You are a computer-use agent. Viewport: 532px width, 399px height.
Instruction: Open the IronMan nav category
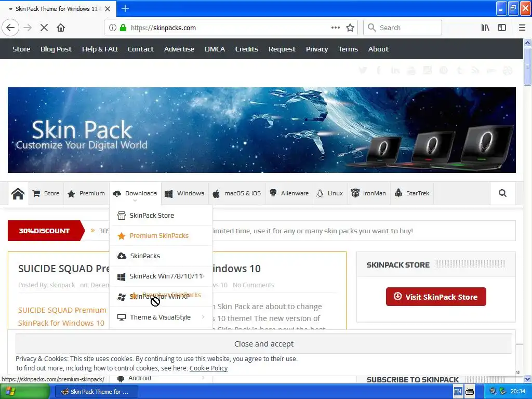click(x=369, y=193)
